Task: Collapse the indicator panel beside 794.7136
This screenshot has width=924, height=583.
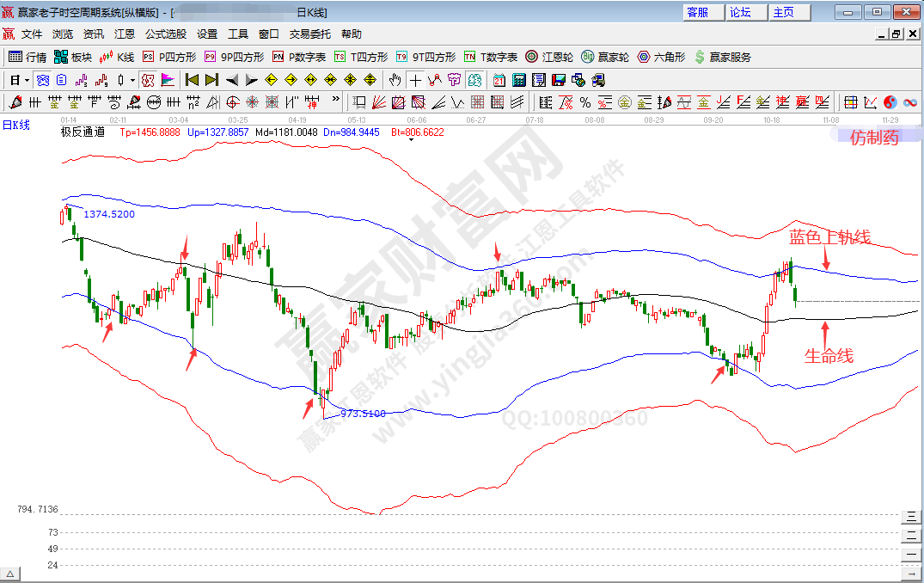Action: pos(911,516)
